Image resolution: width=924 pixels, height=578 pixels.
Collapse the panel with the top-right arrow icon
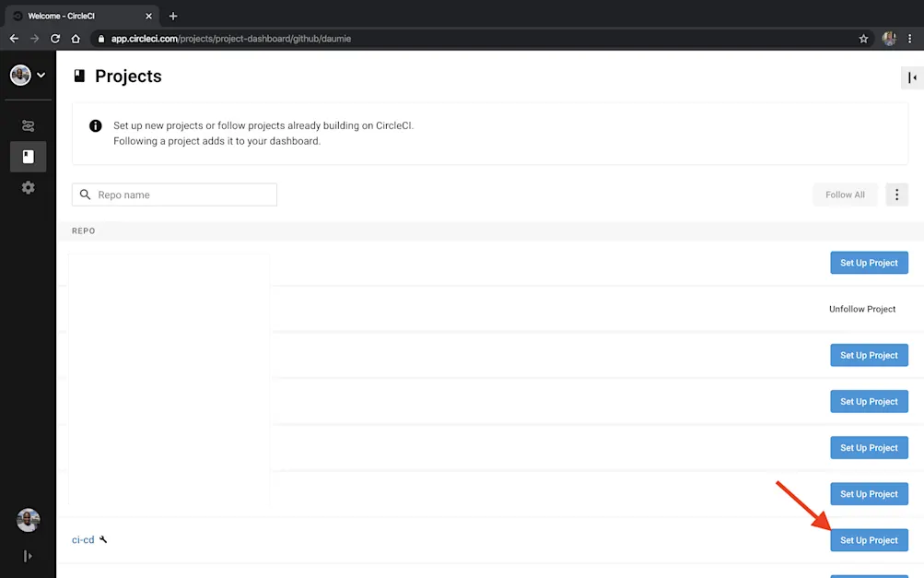pos(910,77)
